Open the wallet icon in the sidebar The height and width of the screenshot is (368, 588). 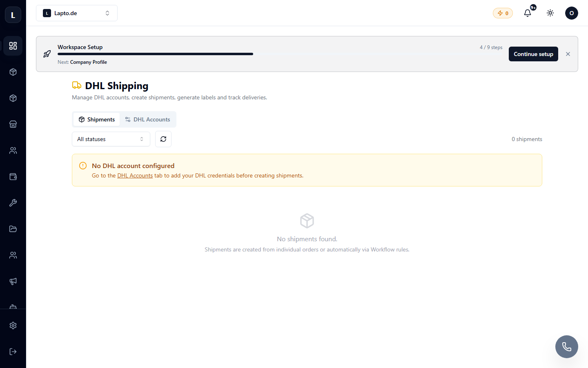coord(13,177)
